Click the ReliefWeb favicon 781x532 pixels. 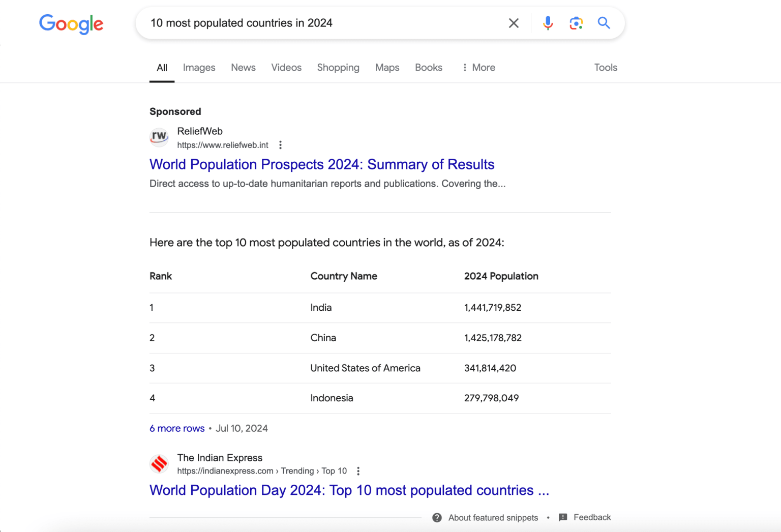point(159,137)
